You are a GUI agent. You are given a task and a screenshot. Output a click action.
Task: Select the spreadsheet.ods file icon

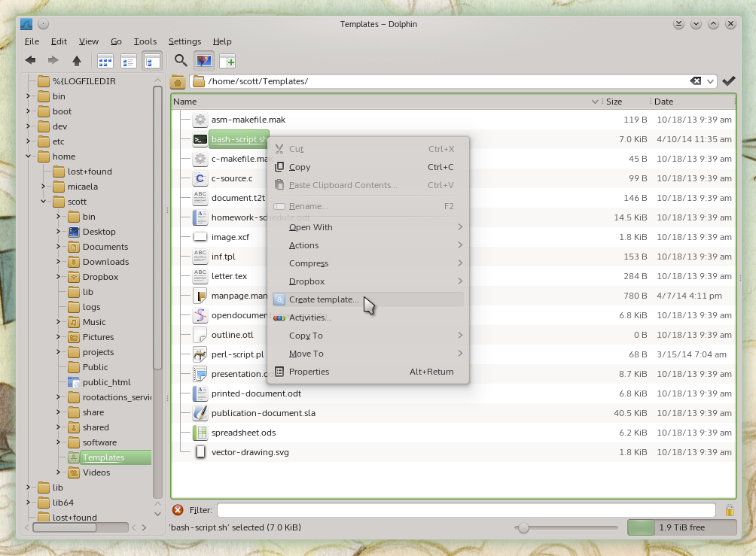click(200, 433)
